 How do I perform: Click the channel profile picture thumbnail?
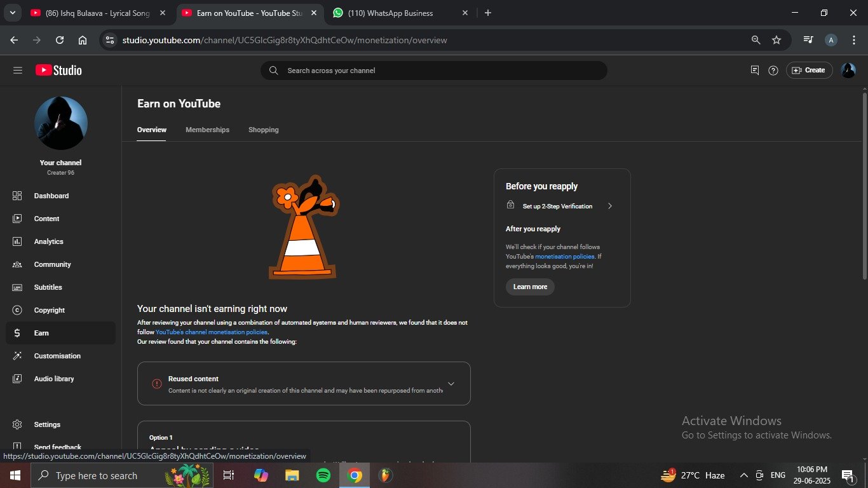(x=61, y=123)
